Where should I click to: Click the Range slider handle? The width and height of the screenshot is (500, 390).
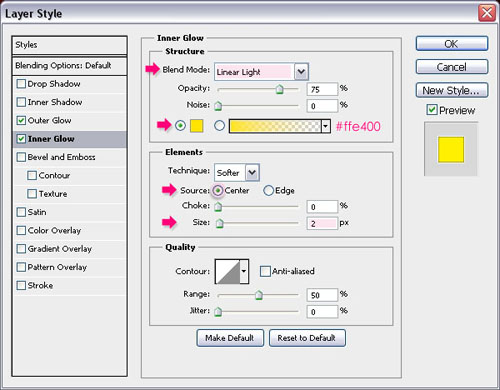click(258, 295)
